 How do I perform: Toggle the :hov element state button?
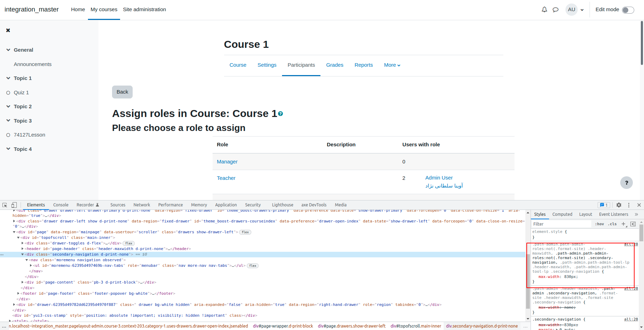pos(599,224)
